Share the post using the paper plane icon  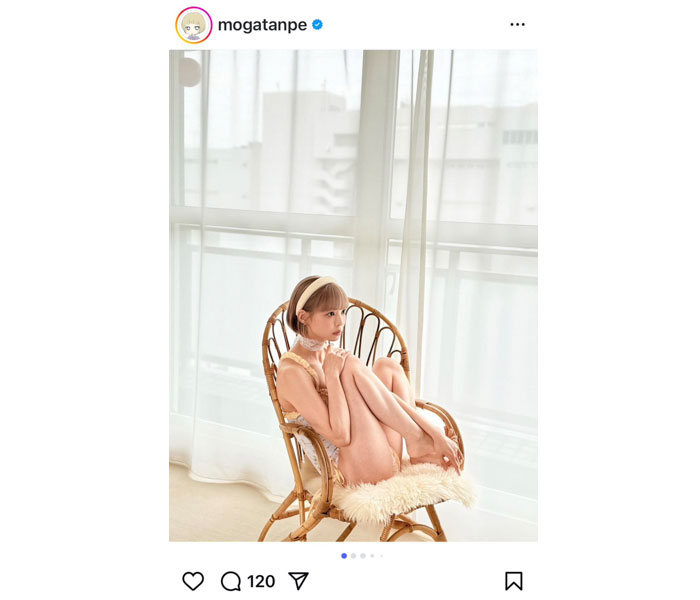coord(299,581)
